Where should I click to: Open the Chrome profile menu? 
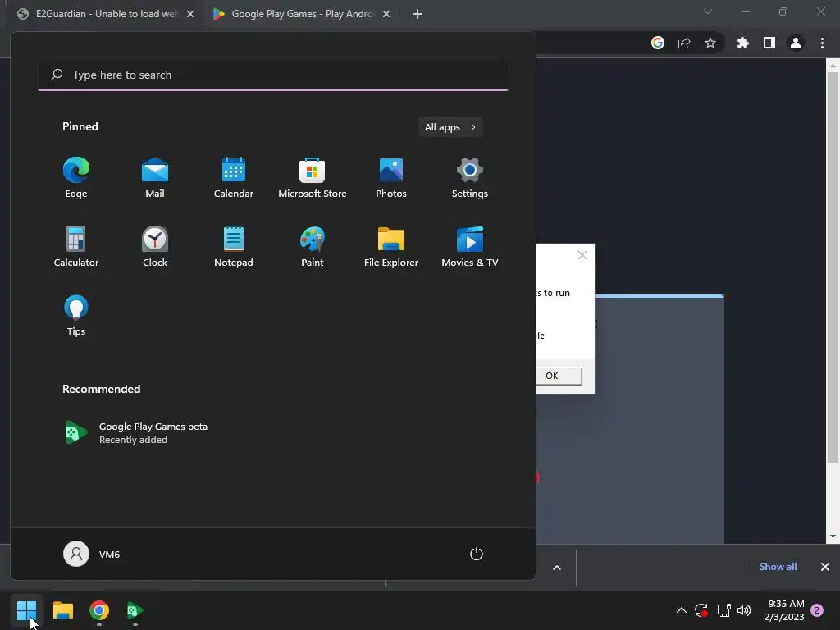pyautogui.click(x=796, y=43)
